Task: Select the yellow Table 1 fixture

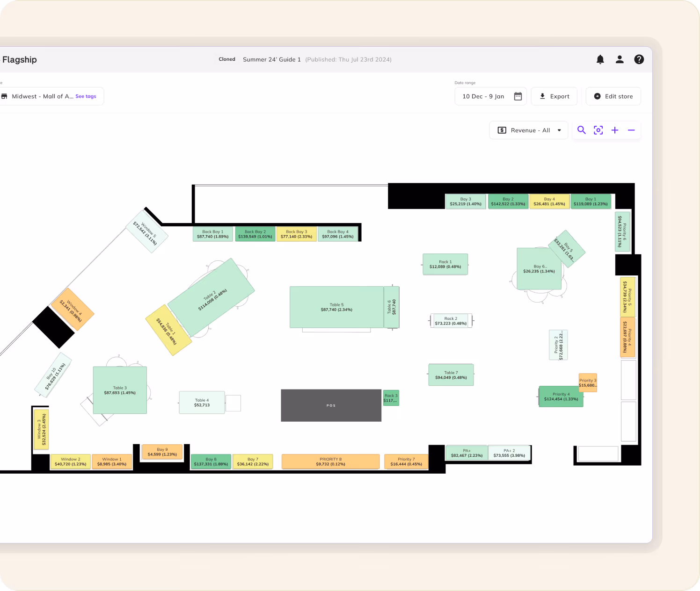Action: click(168, 330)
